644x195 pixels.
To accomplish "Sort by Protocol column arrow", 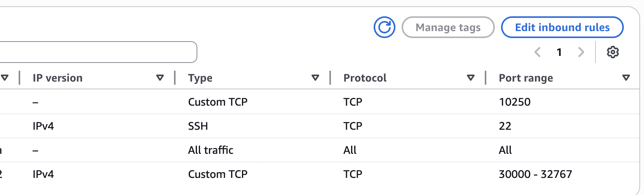I will point(470,78).
